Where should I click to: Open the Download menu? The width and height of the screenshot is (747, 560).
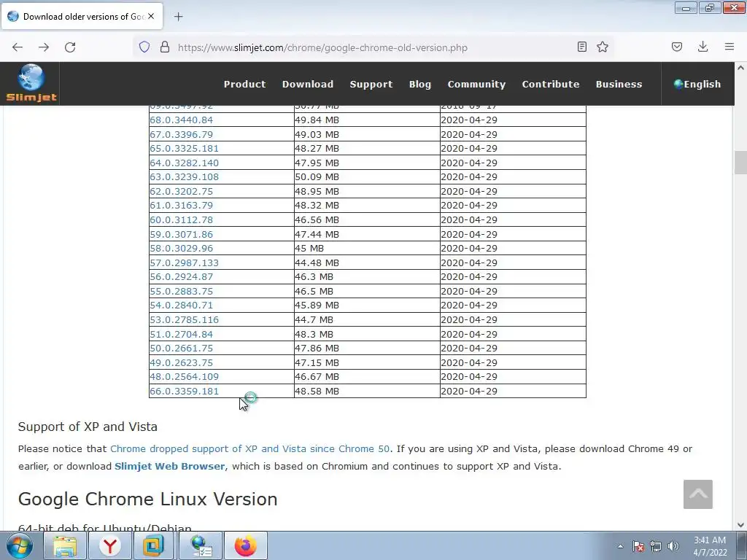click(x=308, y=85)
